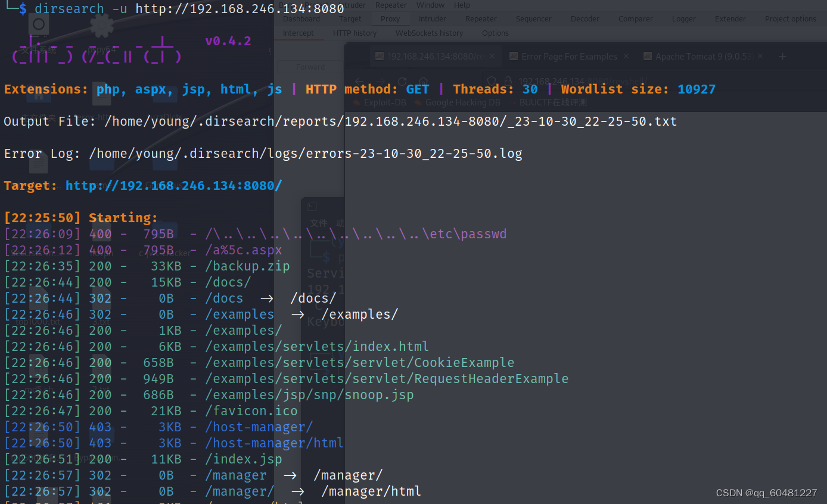Screen dimensions: 827x504
Task: Switch to Burp Target tab
Action: point(350,19)
